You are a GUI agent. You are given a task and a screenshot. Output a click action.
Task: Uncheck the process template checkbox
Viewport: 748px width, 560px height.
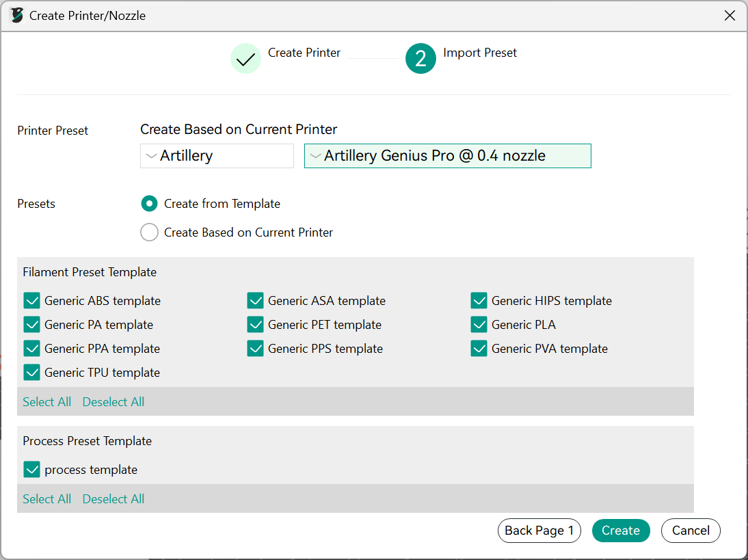pyautogui.click(x=32, y=469)
